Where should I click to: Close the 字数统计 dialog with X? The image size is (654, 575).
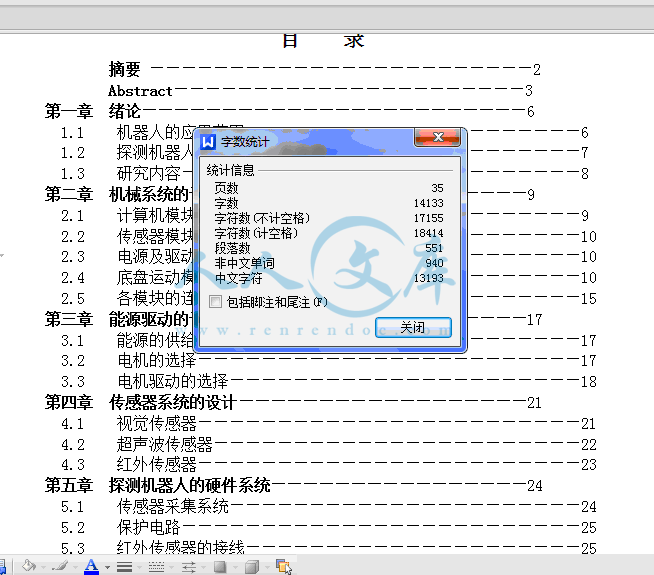438,137
